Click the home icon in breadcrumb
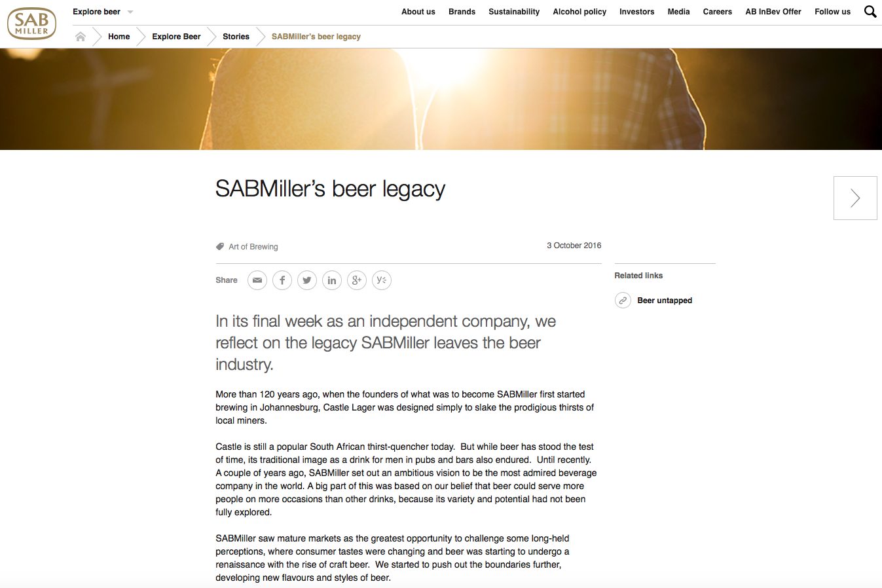 tap(81, 37)
